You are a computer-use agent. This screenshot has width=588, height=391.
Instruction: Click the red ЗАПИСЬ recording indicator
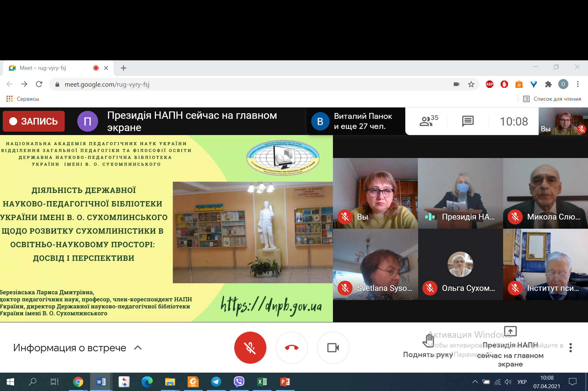34,121
